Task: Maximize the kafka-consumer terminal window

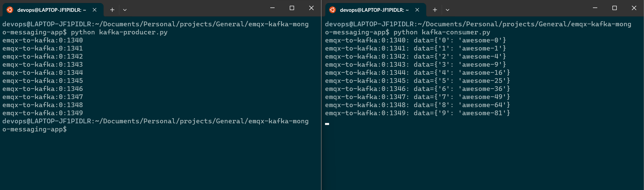Action: (614, 8)
